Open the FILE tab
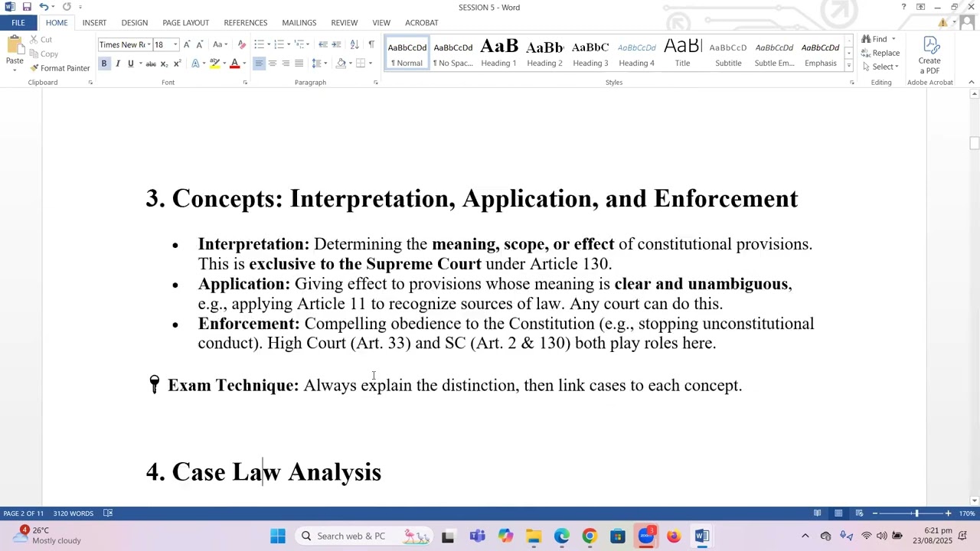The height and width of the screenshot is (551, 980). coord(18,23)
